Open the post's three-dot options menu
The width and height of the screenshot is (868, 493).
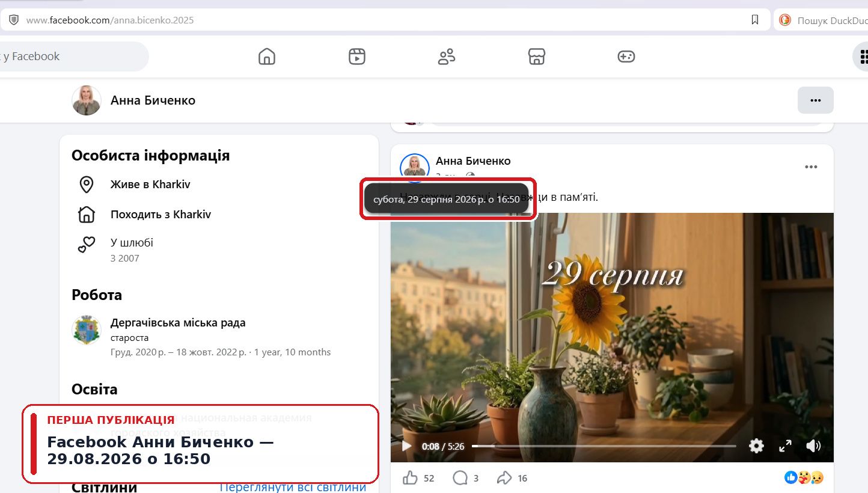811,167
